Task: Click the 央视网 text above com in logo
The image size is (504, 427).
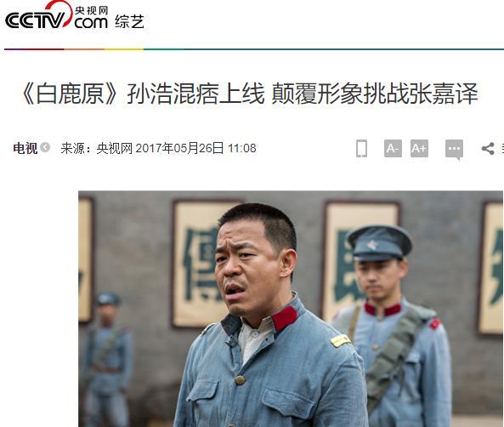Action: tap(91, 10)
